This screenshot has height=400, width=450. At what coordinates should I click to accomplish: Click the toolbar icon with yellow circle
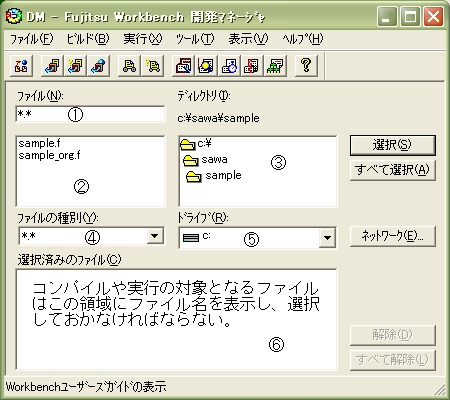coord(206,65)
